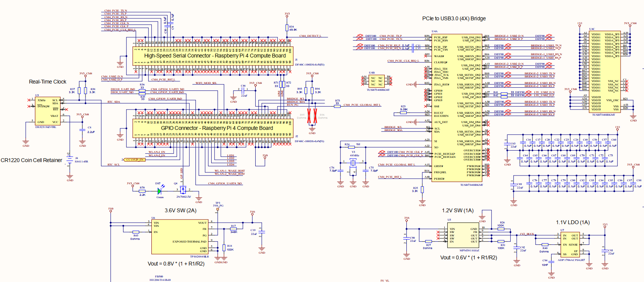Click the WLAN-1_WAKE_HOST net label

[x=230, y=171]
